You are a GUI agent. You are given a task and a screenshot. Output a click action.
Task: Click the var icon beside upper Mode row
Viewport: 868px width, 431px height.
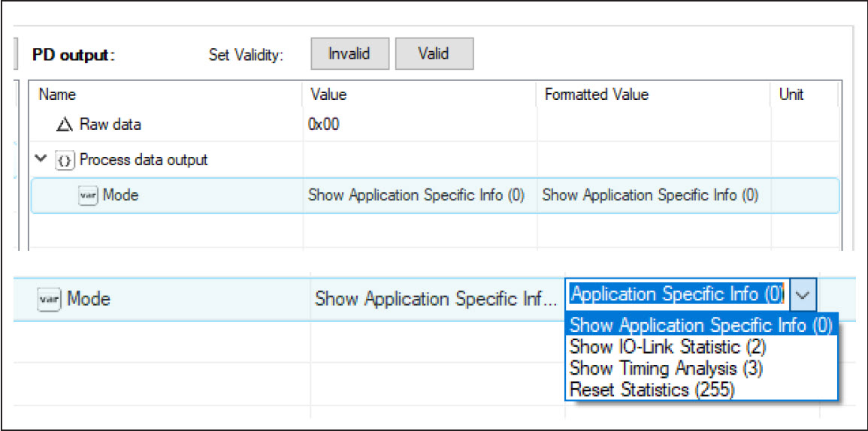pyautogui.click(x=88, y=194)
